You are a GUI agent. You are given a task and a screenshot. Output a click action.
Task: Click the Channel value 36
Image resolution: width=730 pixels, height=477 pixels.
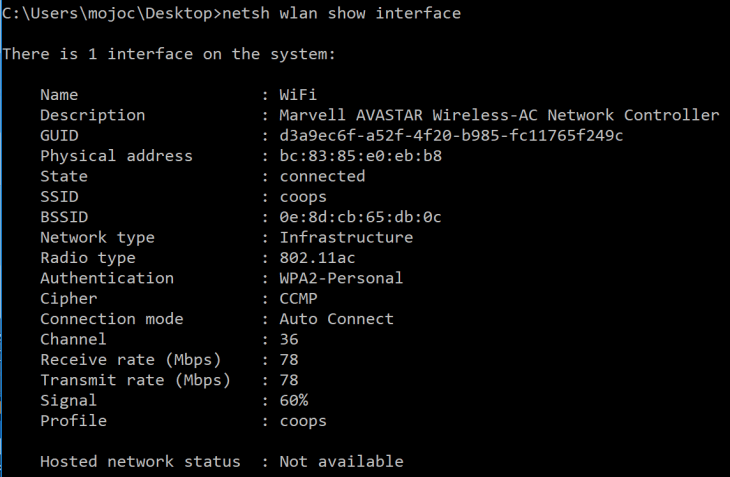pyautogui.click(x=289, y=339)
